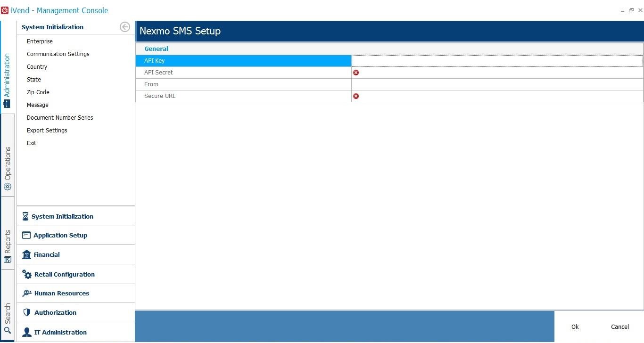
Task: Expand the Retail Configuration section
Action: click(x=76, y=274)
